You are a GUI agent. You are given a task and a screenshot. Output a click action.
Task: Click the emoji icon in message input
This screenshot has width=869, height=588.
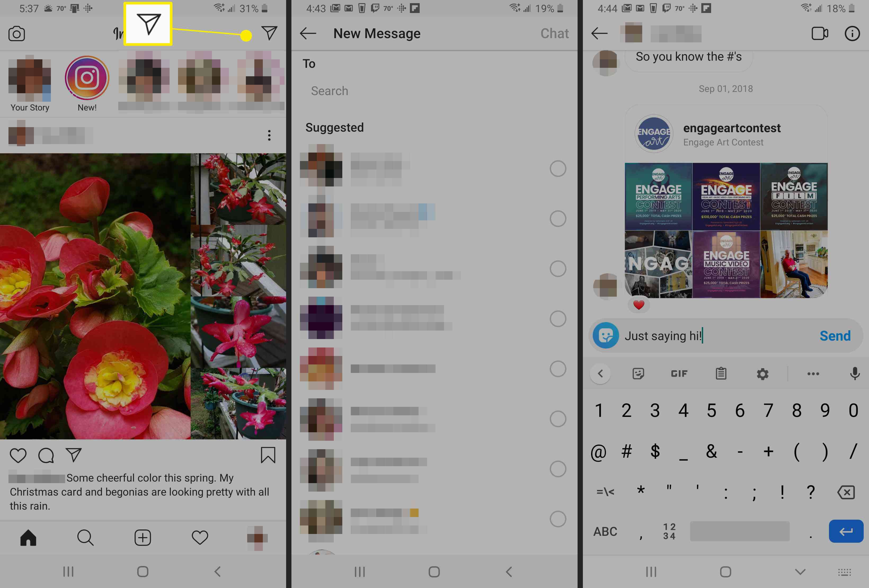(x=605, y=335)
